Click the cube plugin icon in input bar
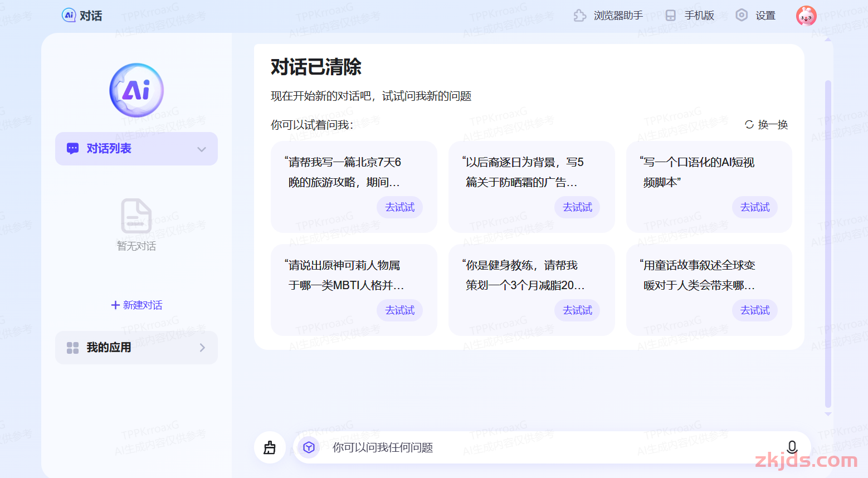 coord(309,447)
